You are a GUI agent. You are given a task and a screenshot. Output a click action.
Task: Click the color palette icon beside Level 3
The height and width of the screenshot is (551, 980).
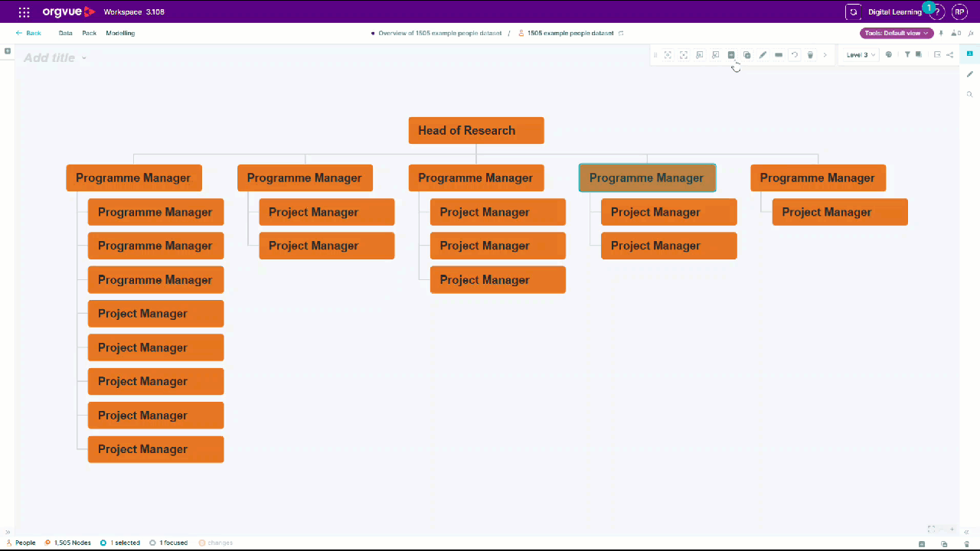click(x=889, y=54)
